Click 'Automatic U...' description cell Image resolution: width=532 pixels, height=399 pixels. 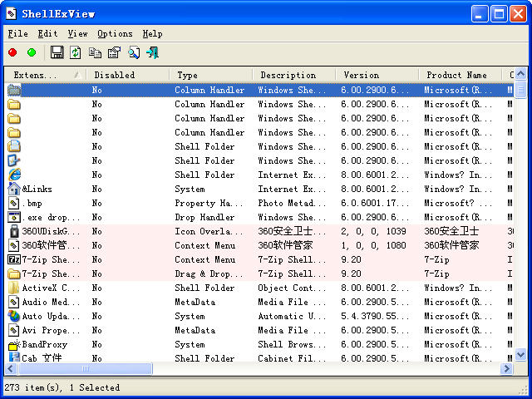(292, 316)
